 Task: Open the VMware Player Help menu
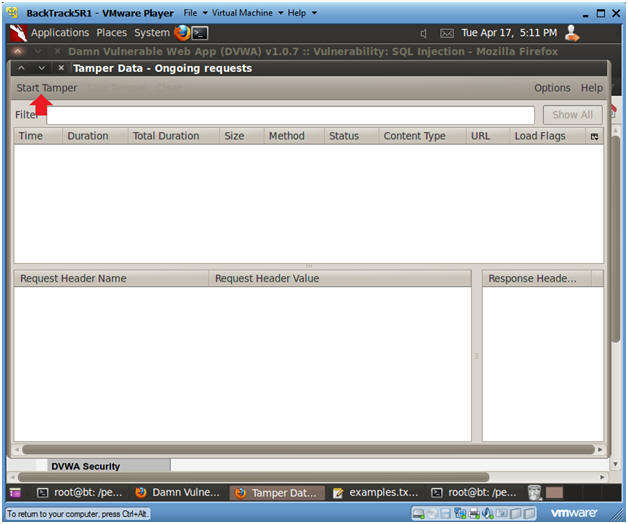click(302, 13)
